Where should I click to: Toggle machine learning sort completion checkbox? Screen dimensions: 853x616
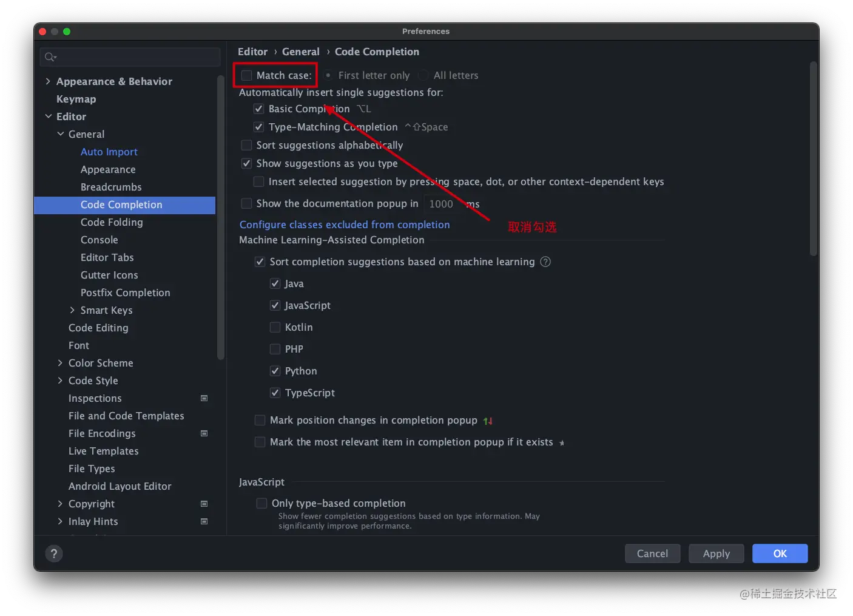tap(260, 262)
